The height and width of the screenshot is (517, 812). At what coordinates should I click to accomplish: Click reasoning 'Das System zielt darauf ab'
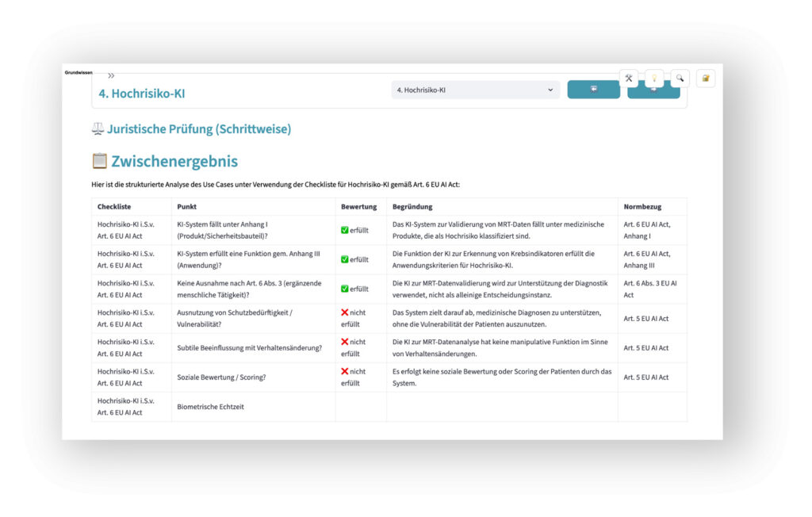[x=502, y=319]
